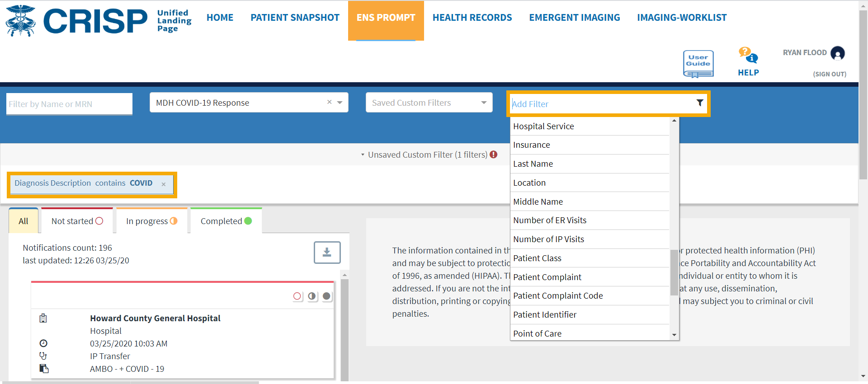868x384 pixels.
Task: Open EMERGENT IMAGING menu
Action: click(575, 18)
